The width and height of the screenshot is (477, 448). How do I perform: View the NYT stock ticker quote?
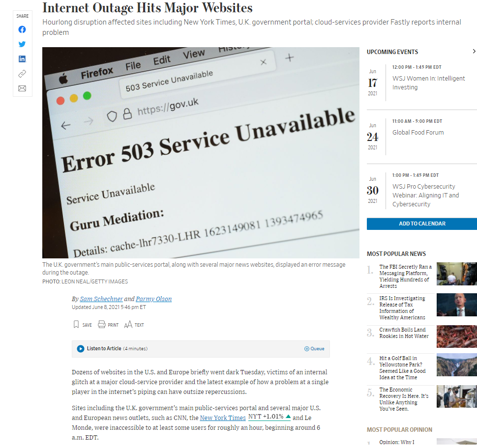268,416
